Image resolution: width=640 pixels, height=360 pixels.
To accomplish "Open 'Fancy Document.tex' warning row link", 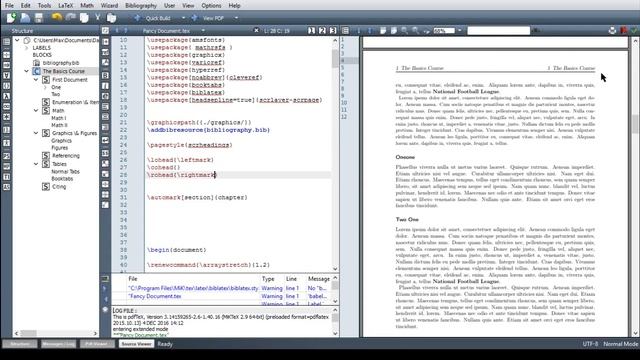I will 155,296.
